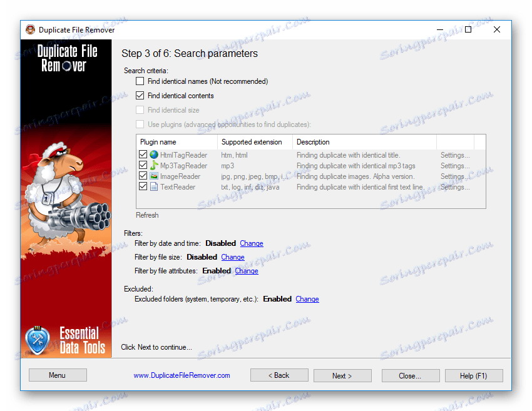Close the window with the X button
The image size is (532, 411).
[x=497, y=30]
